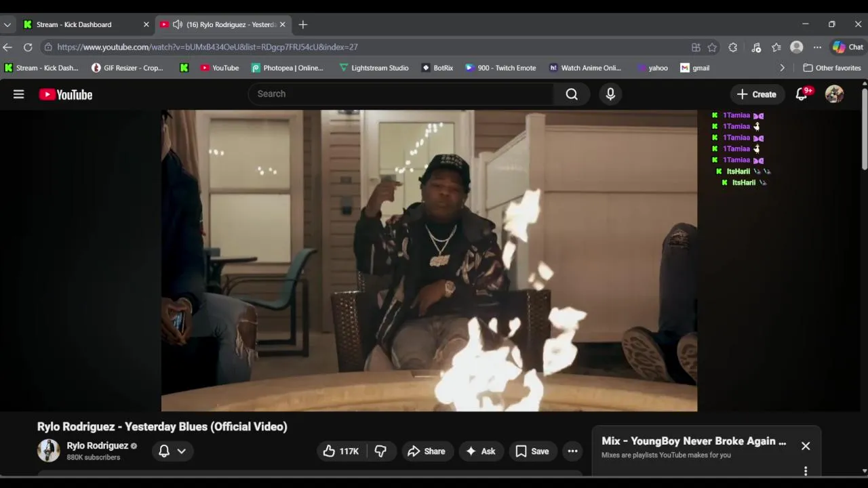
Task: Ask about this video
Action: [480, 451]
